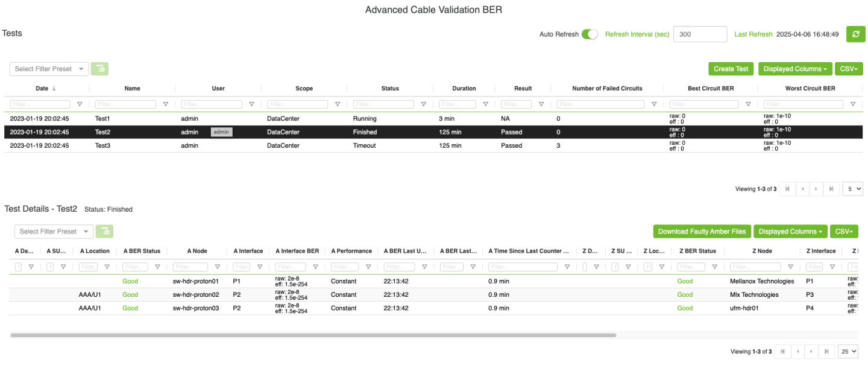Go to next page in Tests pagination

tap(816, 189)
